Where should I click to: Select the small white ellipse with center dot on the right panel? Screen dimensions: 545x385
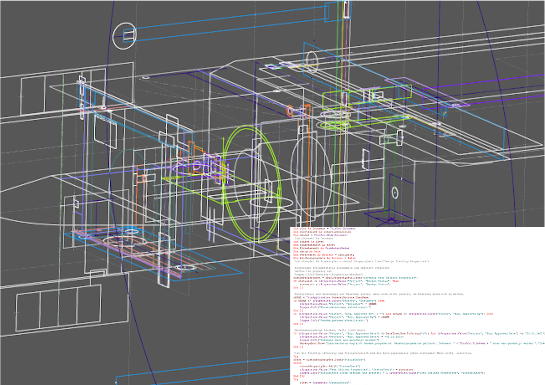pyautogui.click(x=395, y=192)
